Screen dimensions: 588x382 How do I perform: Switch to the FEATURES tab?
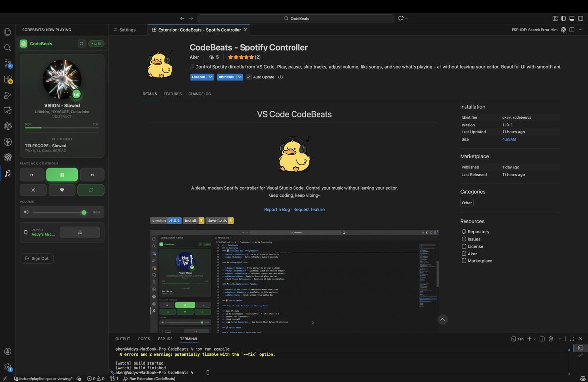pyautogui.click(x=172, y=94)
